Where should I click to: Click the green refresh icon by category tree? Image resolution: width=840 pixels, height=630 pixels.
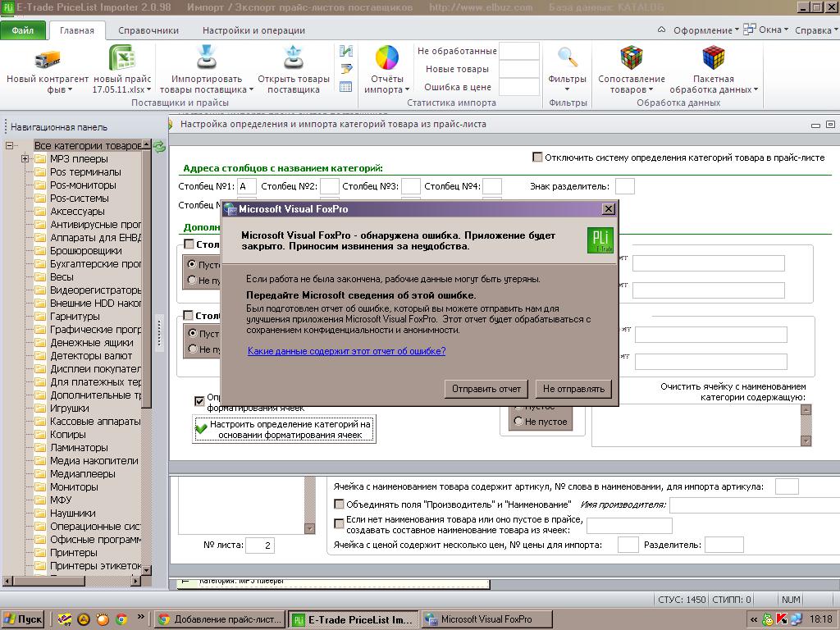tap(160, 146)
